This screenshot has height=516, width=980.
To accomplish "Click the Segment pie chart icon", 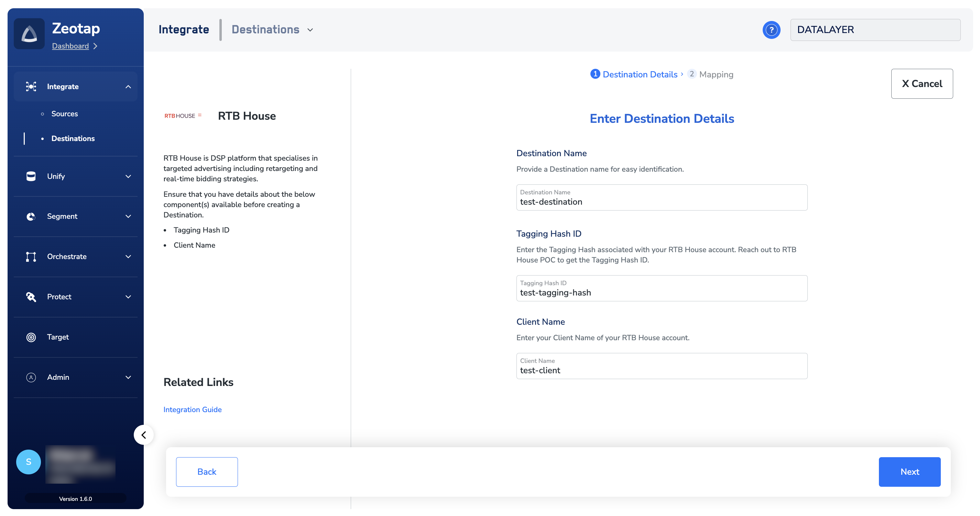I will (31, 216).
